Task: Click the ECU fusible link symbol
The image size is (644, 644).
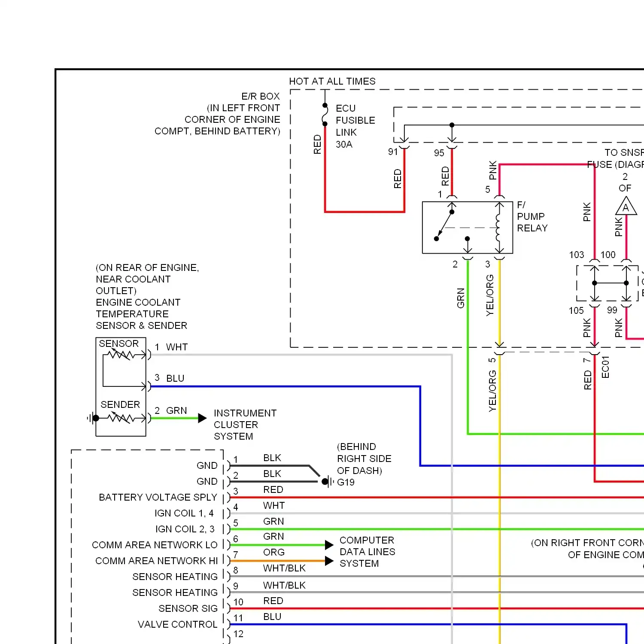Action: 325,114
